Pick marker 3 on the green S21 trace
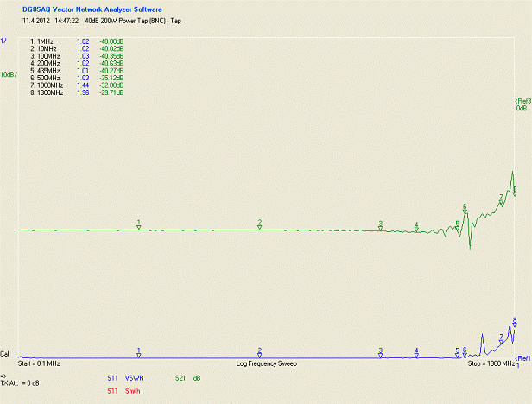 point(380,225)
